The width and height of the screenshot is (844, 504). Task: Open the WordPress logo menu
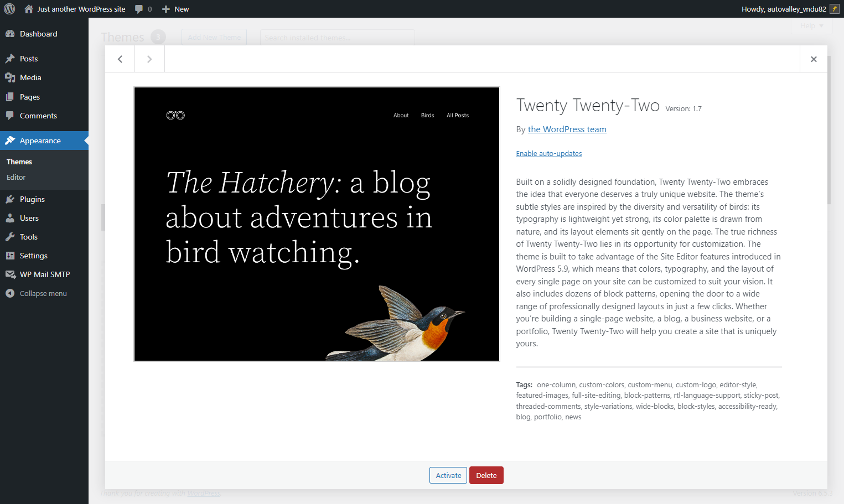[x=9, y=9]
